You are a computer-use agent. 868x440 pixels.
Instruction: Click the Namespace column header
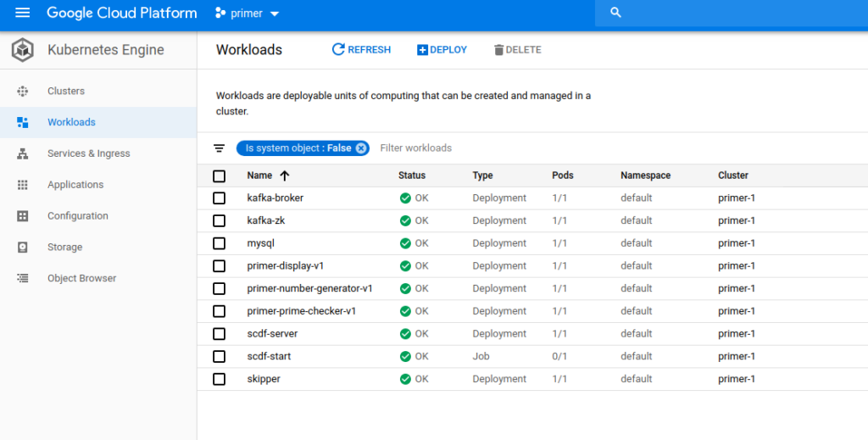coord(645,175)
